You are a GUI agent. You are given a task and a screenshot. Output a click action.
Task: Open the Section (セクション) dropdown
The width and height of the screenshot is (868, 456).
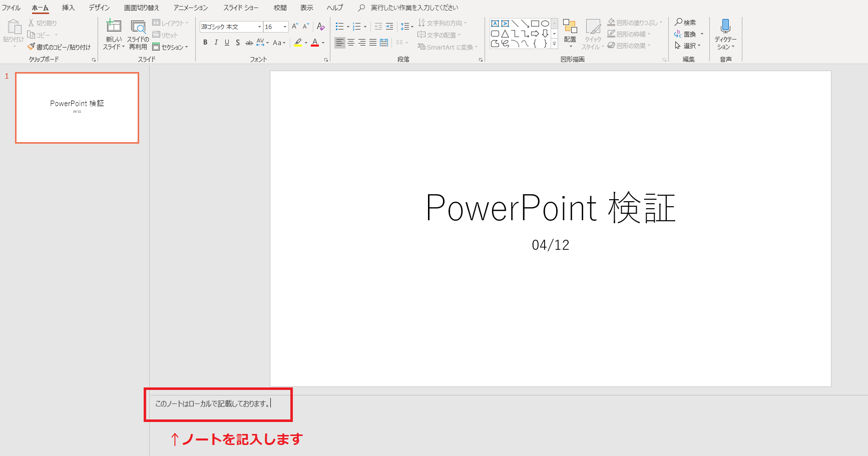(170, 47)
